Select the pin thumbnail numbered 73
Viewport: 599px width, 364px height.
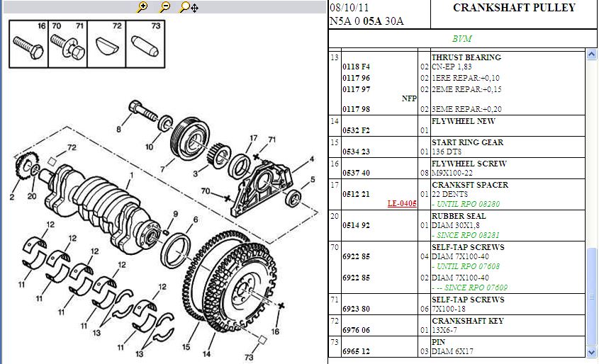coord(146,43)
